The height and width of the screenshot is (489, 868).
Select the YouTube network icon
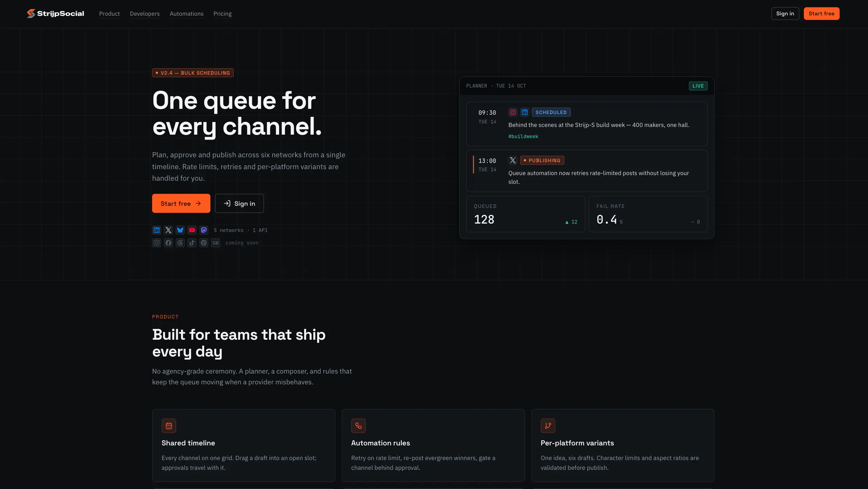coord(192,230)
